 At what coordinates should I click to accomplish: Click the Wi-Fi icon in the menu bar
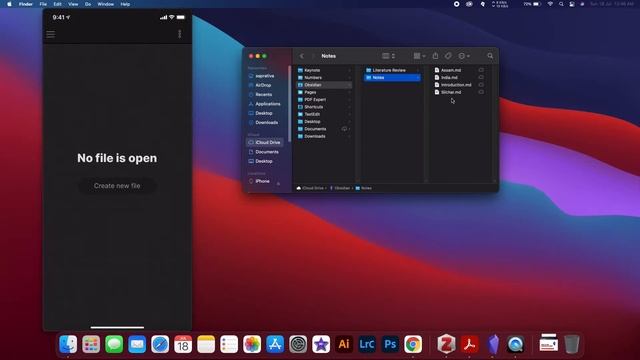[550, 4]
